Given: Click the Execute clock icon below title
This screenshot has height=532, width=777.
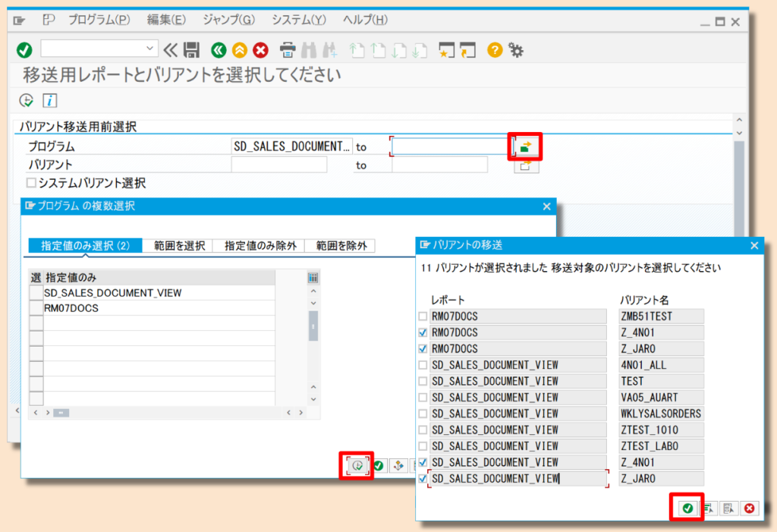Looking at the screenshot, I should click(x=27, y=100).
